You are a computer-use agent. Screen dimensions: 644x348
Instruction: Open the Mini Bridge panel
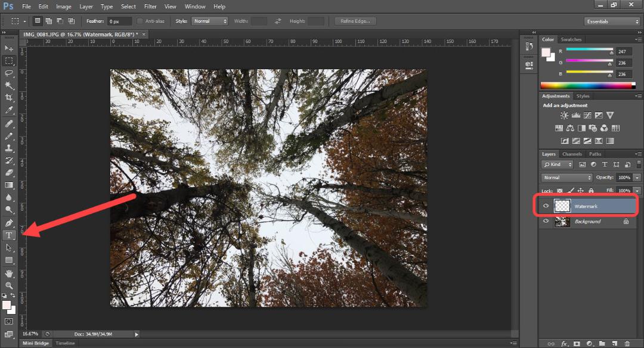point(35,343)
